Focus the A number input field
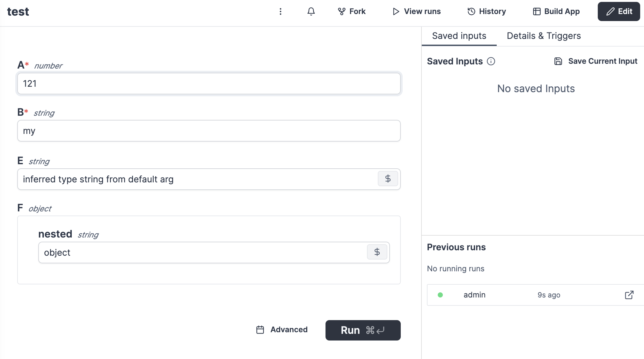Image resolution: width=644 pixels, height=359 pixels. tap(209, 84)
